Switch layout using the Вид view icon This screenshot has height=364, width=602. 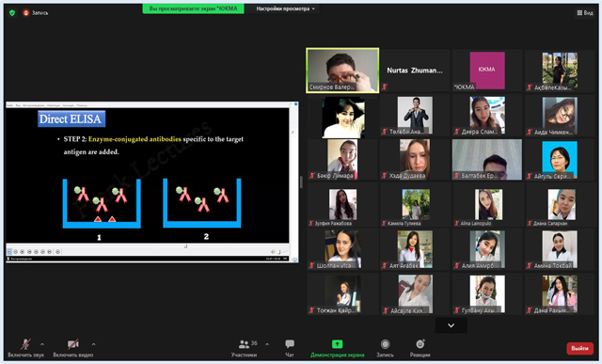(x=585, y=12)
